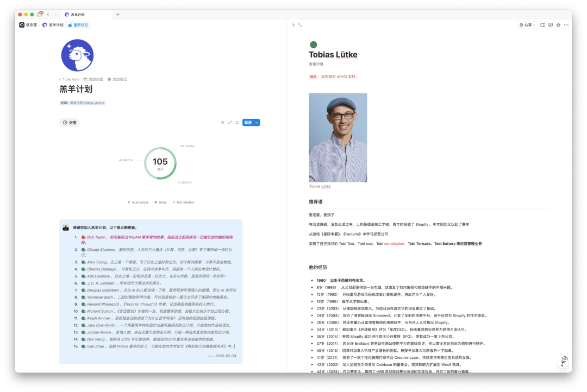
Task: Open the dropdown arrow beside 新建
Action: pos(257,123)
